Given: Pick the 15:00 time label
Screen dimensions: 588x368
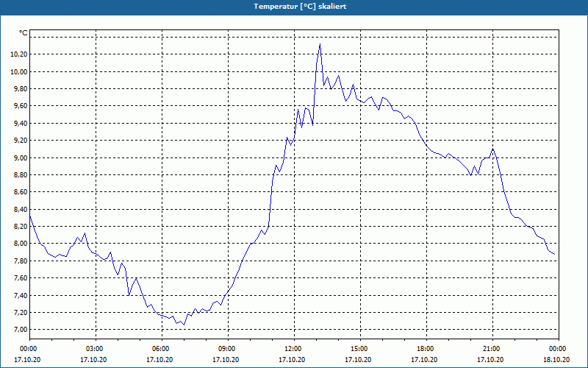Looking at the screenshot, I should click(x=360, y=349).
